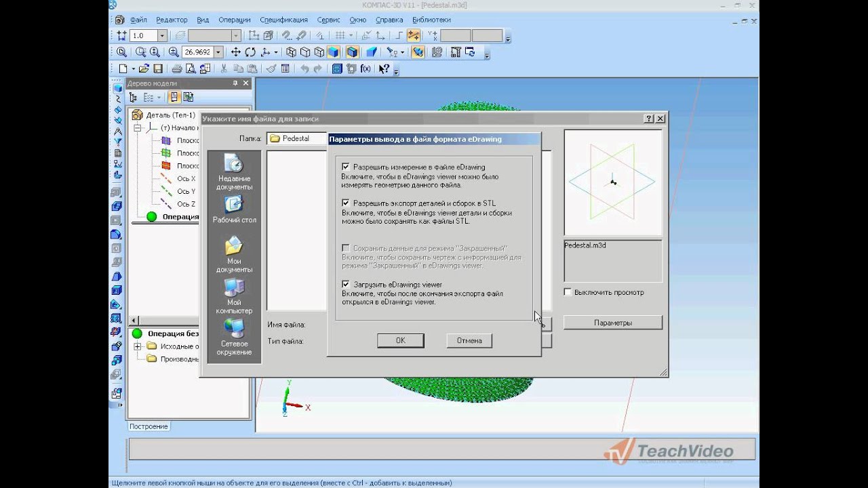Uncheck Загрузить eDrawings viewer
The image size is (868, 488).
coord(346,285)
